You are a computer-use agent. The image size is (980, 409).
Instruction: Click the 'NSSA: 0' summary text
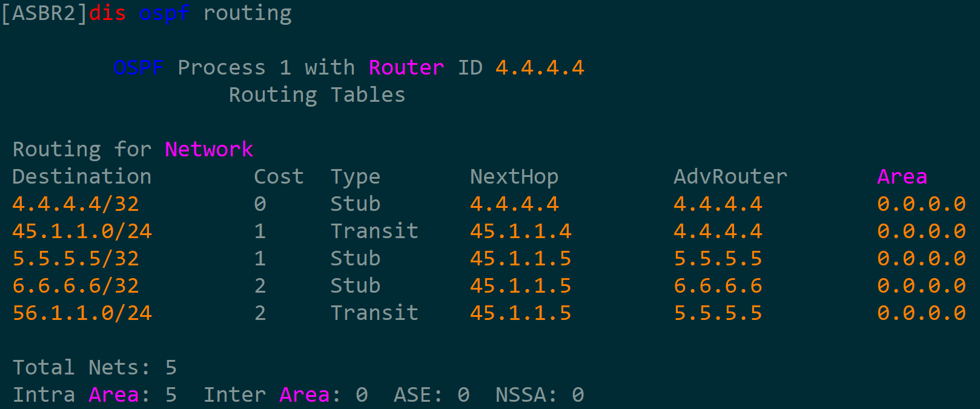(x=540, y=394)
